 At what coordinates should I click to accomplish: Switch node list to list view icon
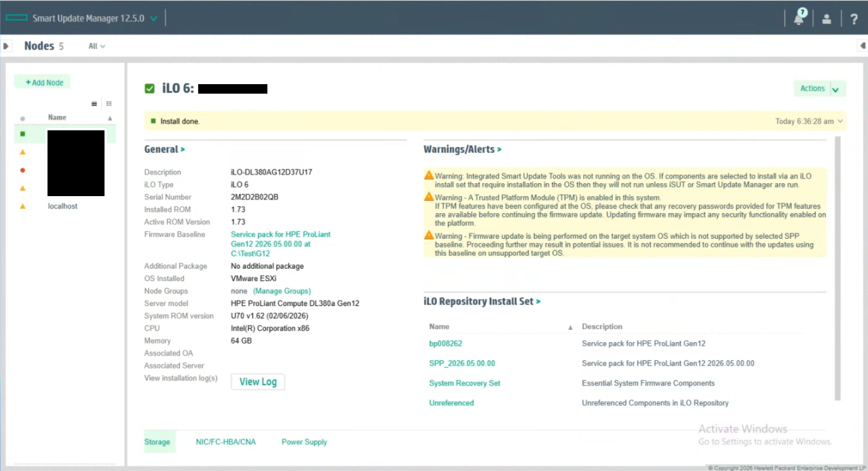(x=94, y=104)
